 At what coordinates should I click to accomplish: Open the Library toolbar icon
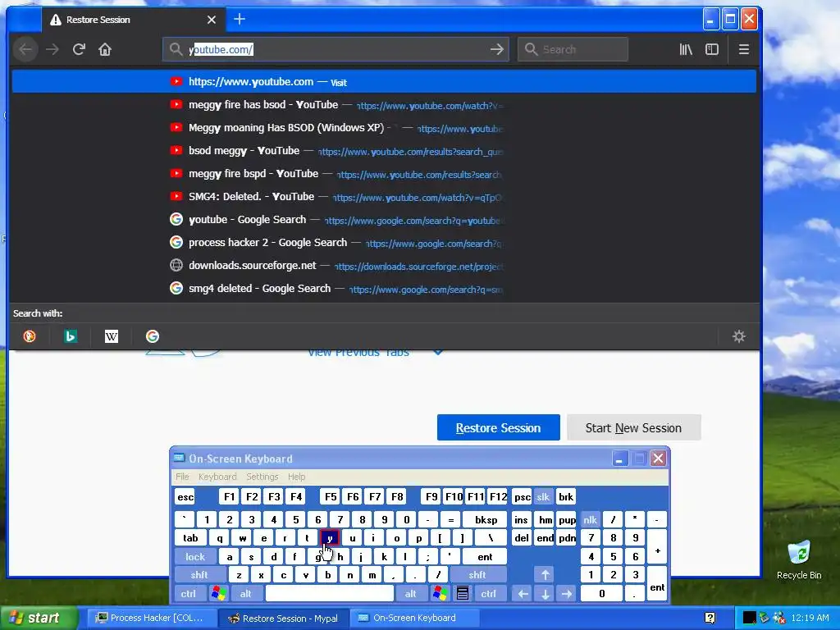coord(686,49)
